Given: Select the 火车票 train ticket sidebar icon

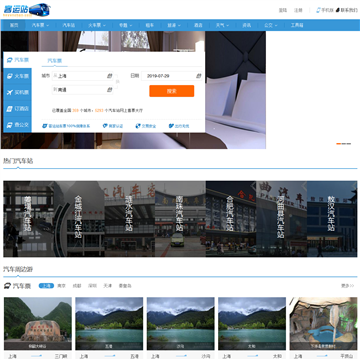Looking at the screenshot, I should [10, 76].
